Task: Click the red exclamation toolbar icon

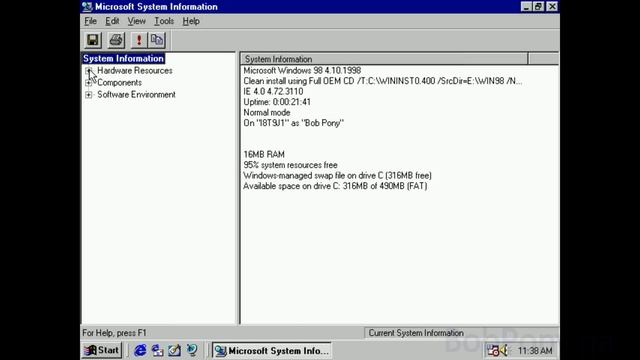Action: click(139, 40)
